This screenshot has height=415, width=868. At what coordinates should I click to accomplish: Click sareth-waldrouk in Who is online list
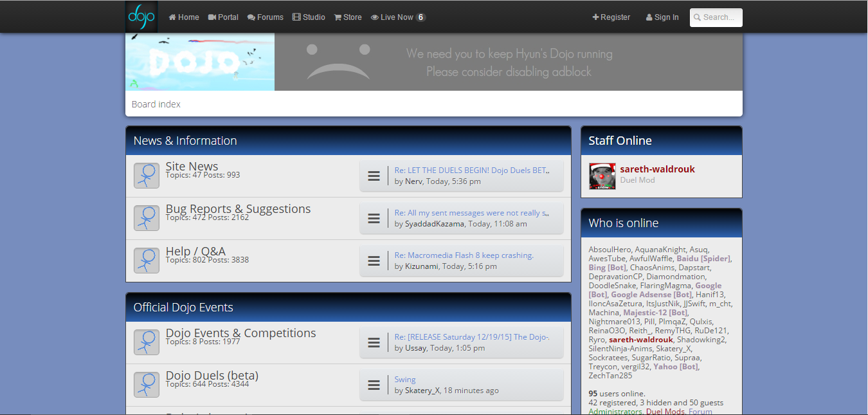[x=640, y=340]
